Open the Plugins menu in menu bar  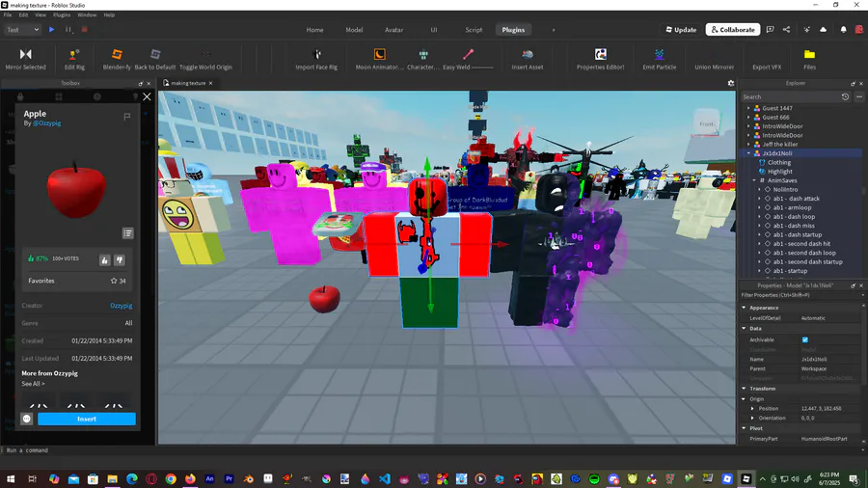[x=62, y=14]
